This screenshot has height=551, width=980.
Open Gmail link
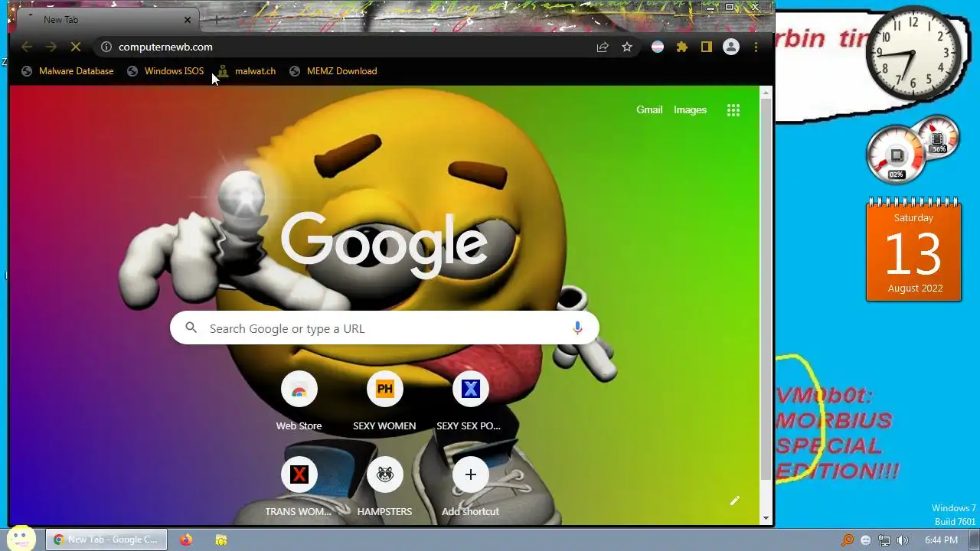click(x=649, y=110)
